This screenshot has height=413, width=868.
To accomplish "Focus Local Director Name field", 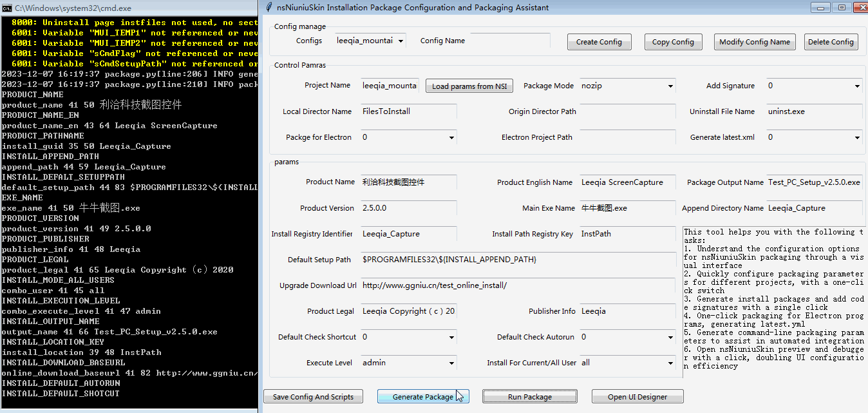I will click(x=409, y=111).
